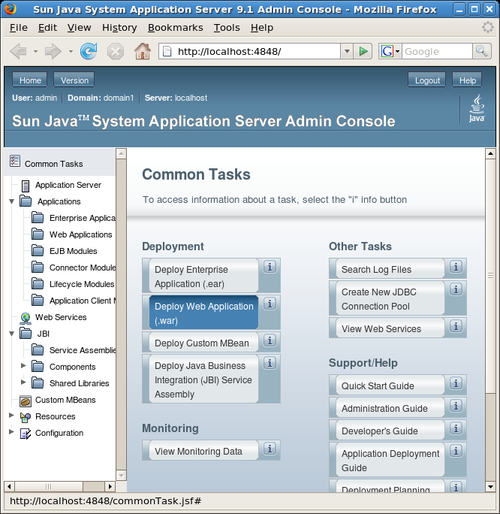Click the tree panel scroll right arrow
Image resolution: width=500 pixels, height=514 pixels.
point(110,486)
